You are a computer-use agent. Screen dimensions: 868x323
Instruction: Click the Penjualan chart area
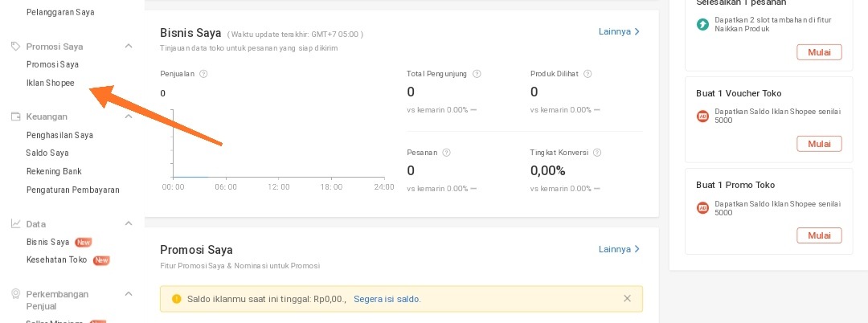click(278, 144)
